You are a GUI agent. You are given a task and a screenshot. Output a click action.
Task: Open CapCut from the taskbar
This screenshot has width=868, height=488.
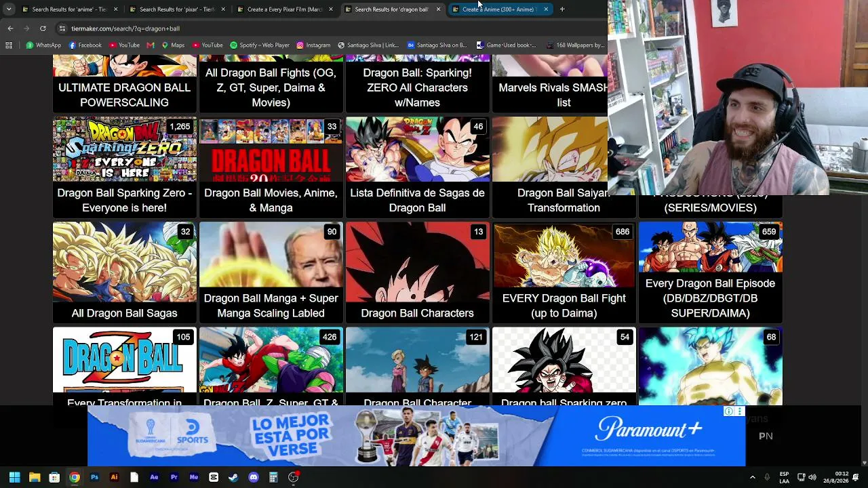(214, 477)
